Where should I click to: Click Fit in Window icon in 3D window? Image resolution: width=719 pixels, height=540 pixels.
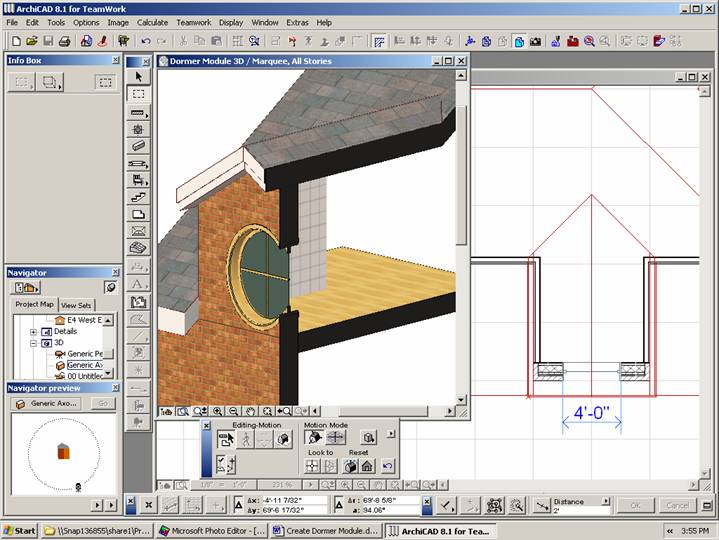(266, 412)
